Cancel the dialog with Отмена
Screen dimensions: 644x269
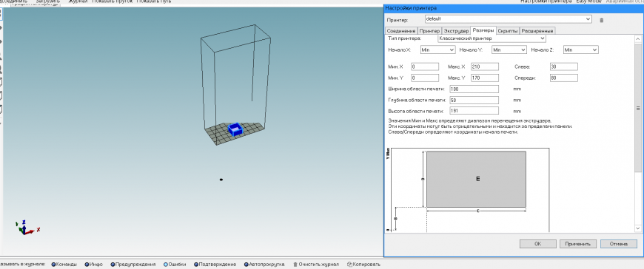(x=618, y=244)
